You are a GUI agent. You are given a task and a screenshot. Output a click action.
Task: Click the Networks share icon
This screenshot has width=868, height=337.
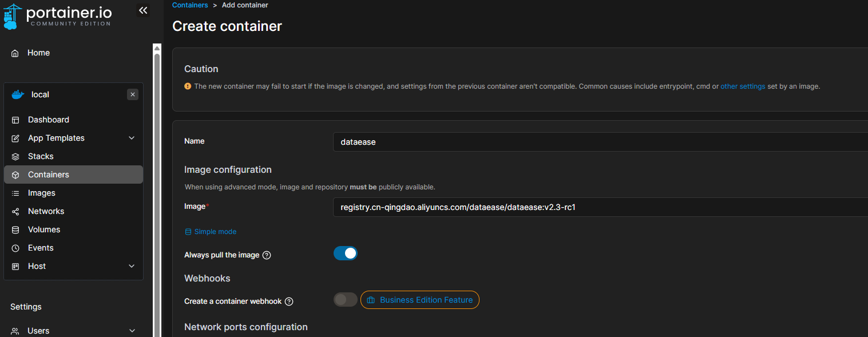pyautogui.click(x=15, y=212)
